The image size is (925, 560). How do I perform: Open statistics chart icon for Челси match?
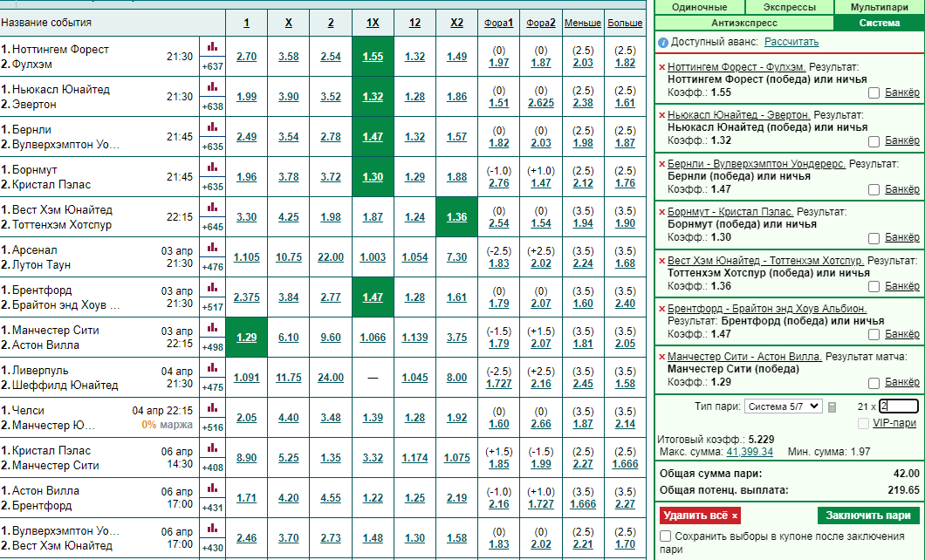(212, 407)
